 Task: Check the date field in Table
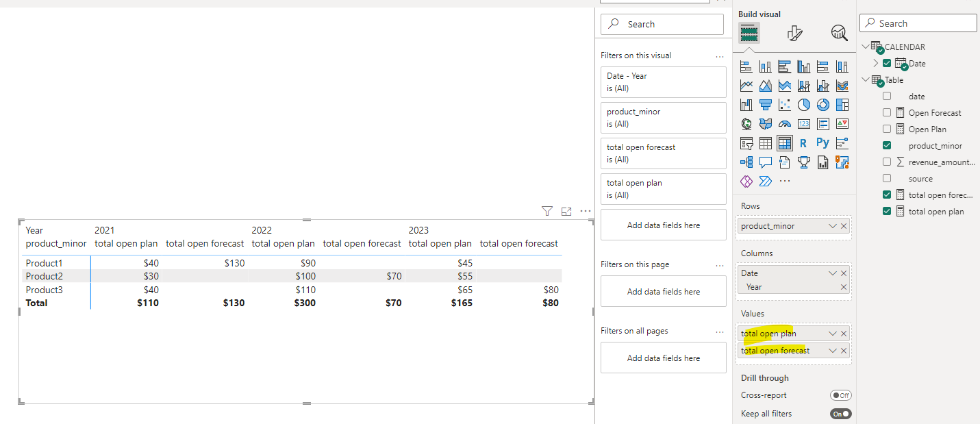click(887, 96)
